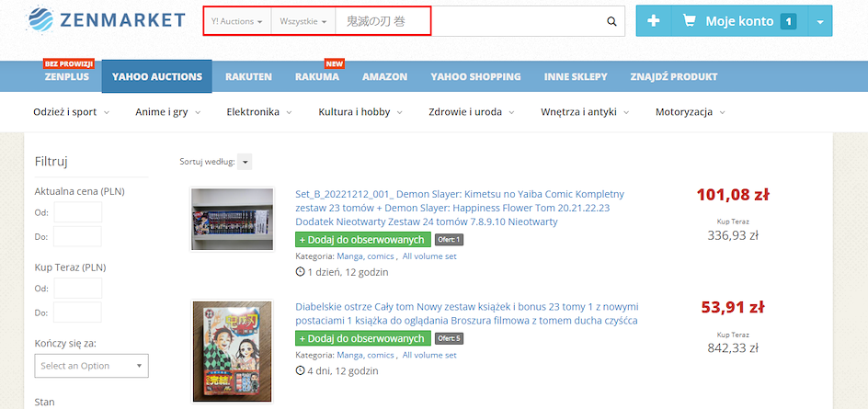Click the 336,93 zł buy-now price
This screenshot has height=409, width=868.
[x=732, y=236]
